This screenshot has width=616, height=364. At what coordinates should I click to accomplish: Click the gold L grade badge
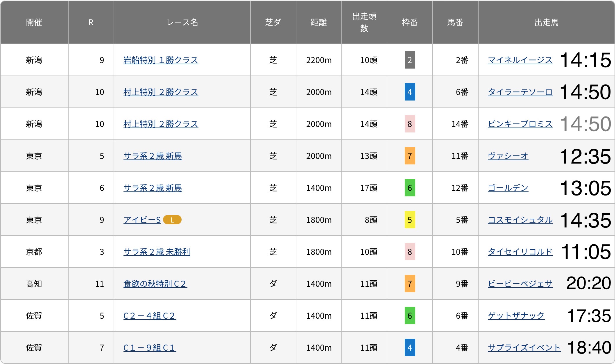(172, 220)
